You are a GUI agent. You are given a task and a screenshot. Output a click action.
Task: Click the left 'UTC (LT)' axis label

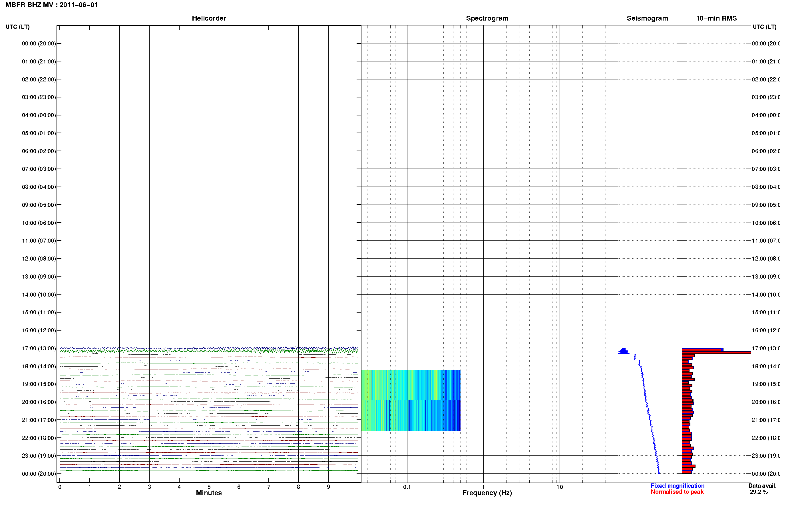click(17, 27)
